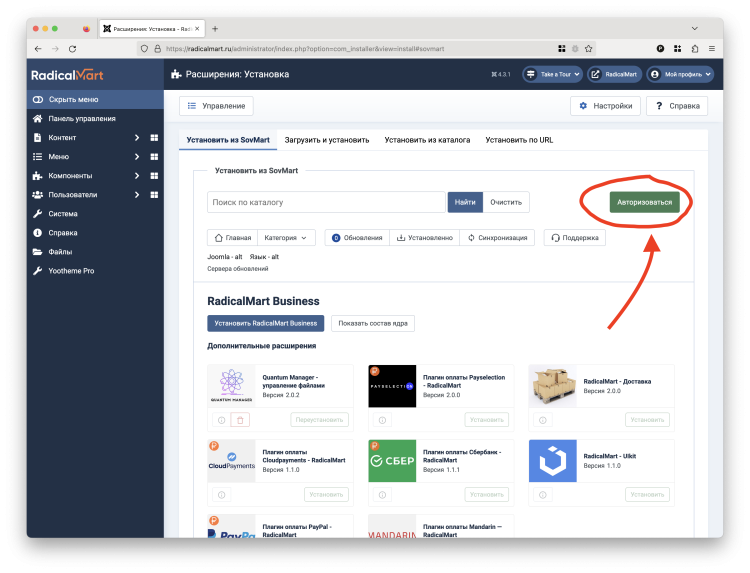Viewport: 750px width, 573px height.
Task: Switch to the 'Установить по URL' tab
Action: 519,141
